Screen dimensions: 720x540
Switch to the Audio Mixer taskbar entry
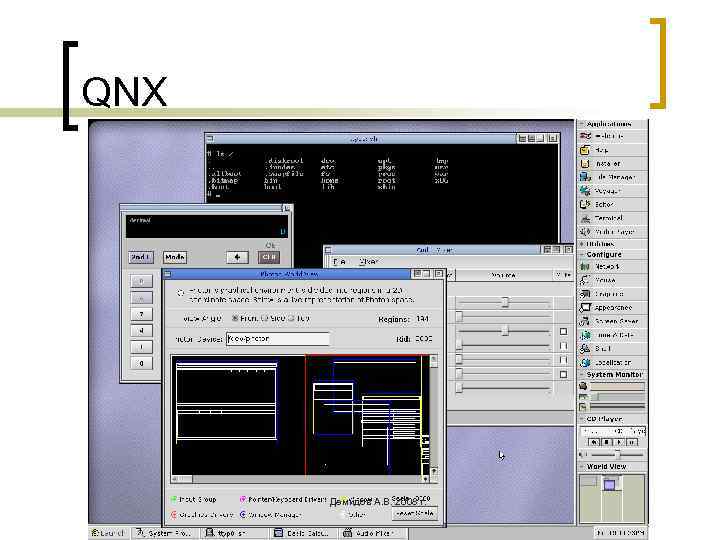(373, 533)
